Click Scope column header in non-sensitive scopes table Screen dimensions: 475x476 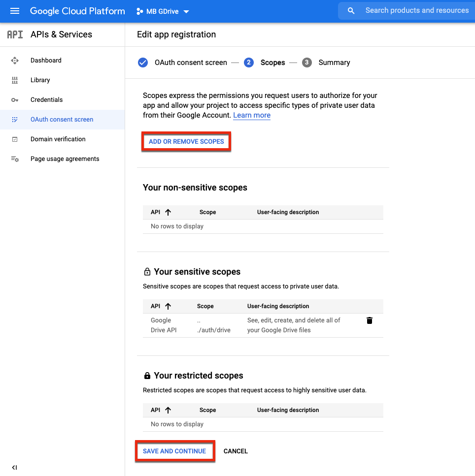[207, 212]
